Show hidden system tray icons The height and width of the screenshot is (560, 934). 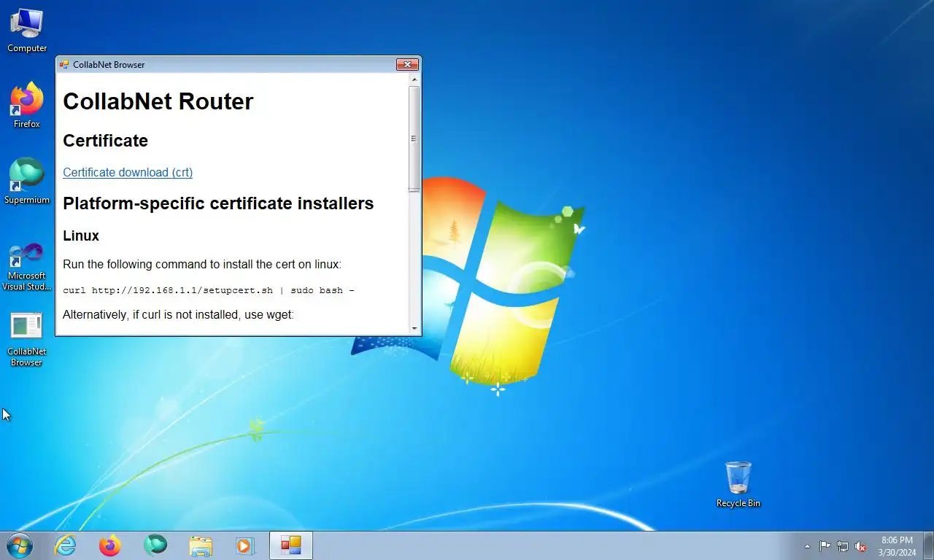tap(807, 546)
